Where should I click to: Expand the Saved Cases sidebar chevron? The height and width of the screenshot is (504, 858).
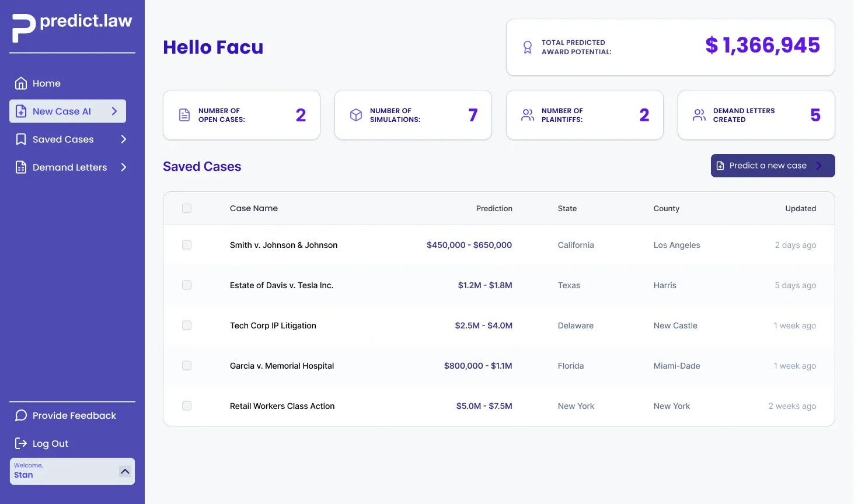[x=124, y=139]
